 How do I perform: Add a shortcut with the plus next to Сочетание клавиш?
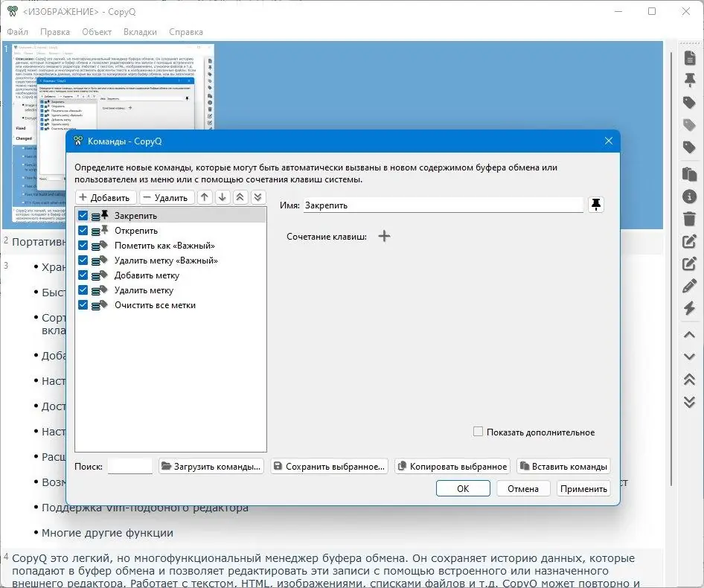384,236
